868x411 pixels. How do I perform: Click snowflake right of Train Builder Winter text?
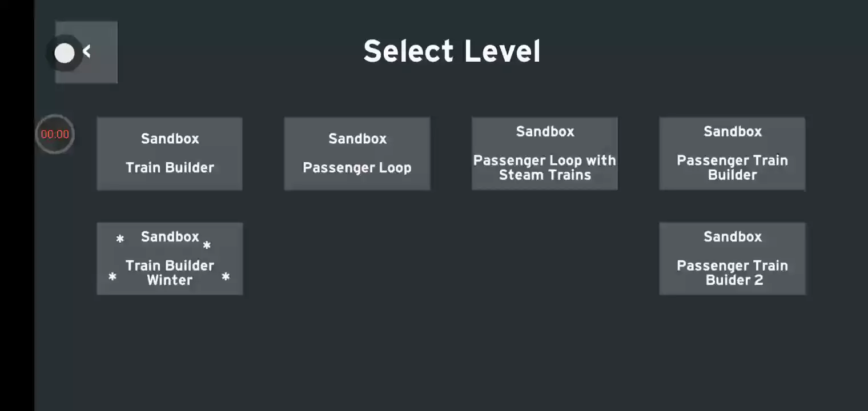226,277
